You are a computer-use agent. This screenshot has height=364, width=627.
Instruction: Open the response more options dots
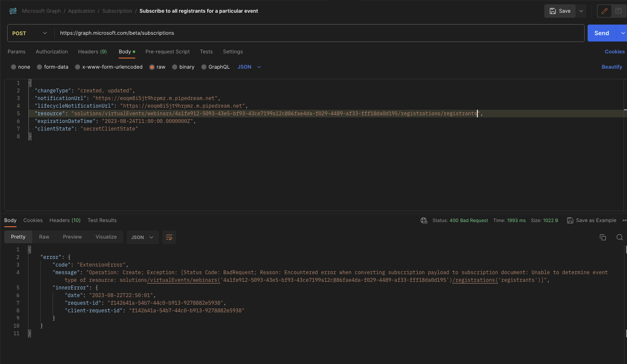(624, 220)
